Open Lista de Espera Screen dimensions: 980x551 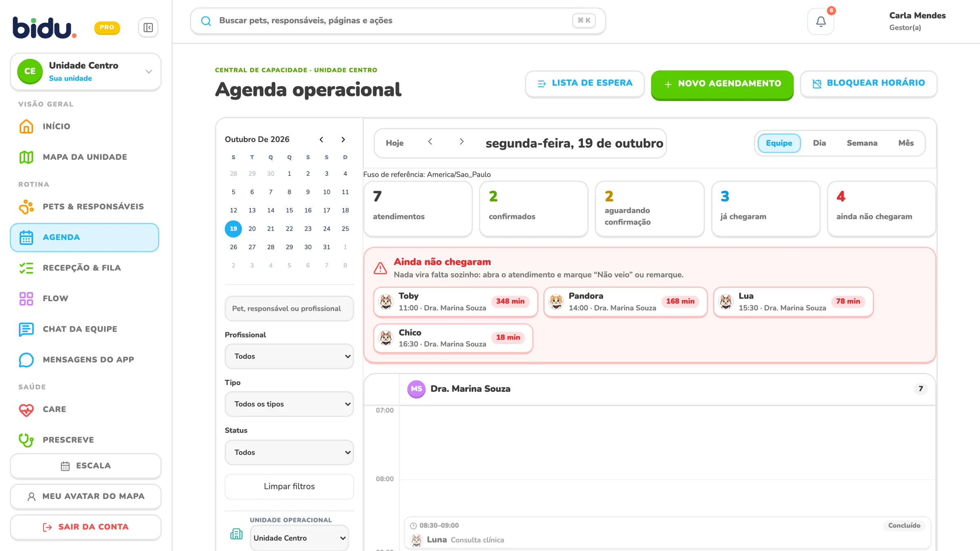pyautogui.click(x=585, y=84)
